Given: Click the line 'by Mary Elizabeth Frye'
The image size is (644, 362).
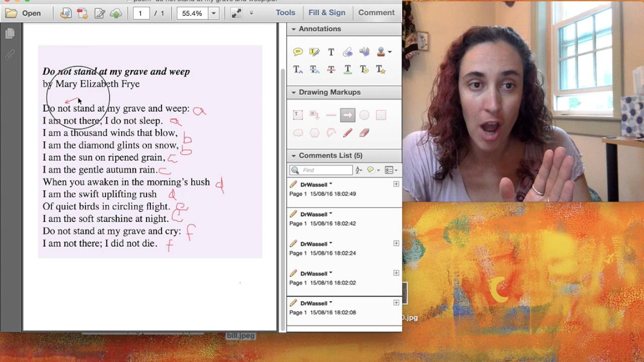Looking at the screenshot, I should 91,84.
